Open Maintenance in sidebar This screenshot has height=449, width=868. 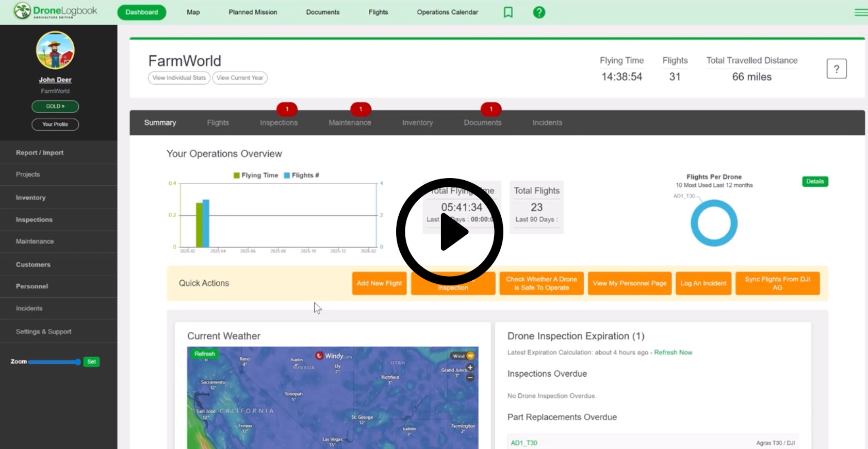tap(59, 242)
